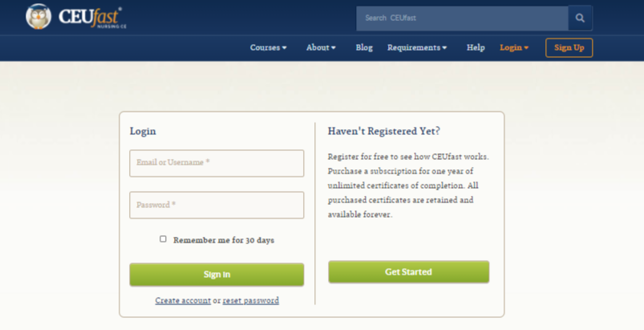Click the green Sign In button
This screenshot has height=330, width=644.
(x=217, y=275)
